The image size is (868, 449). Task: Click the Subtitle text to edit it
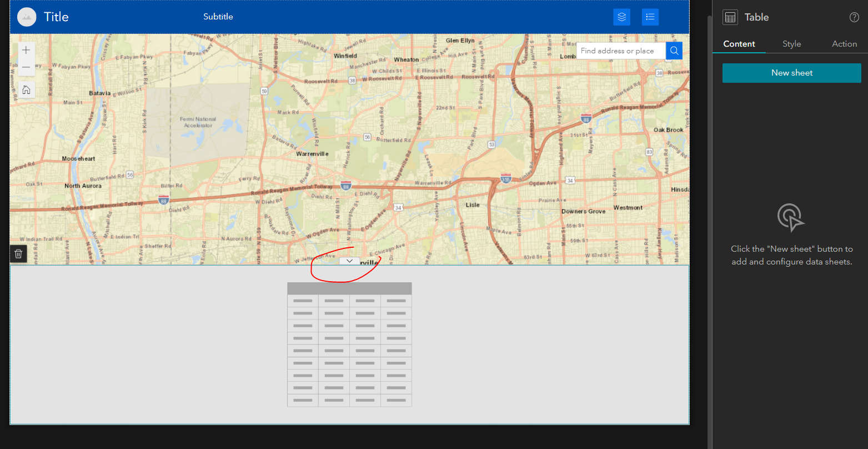click(218, 17)
